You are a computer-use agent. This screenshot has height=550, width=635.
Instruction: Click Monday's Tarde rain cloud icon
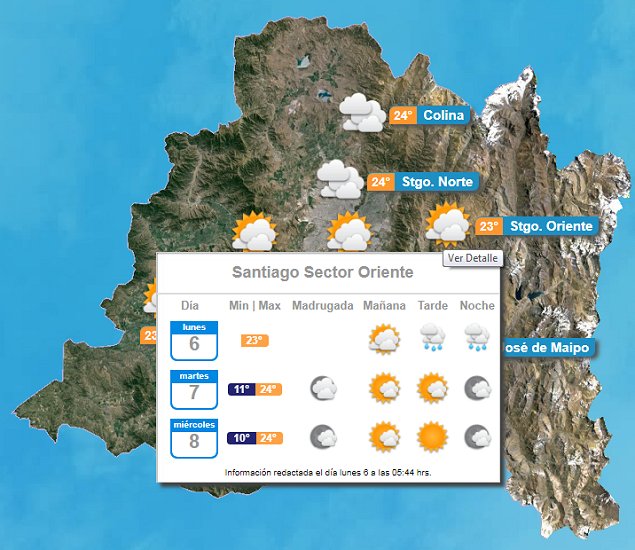[x=433, y=339]
